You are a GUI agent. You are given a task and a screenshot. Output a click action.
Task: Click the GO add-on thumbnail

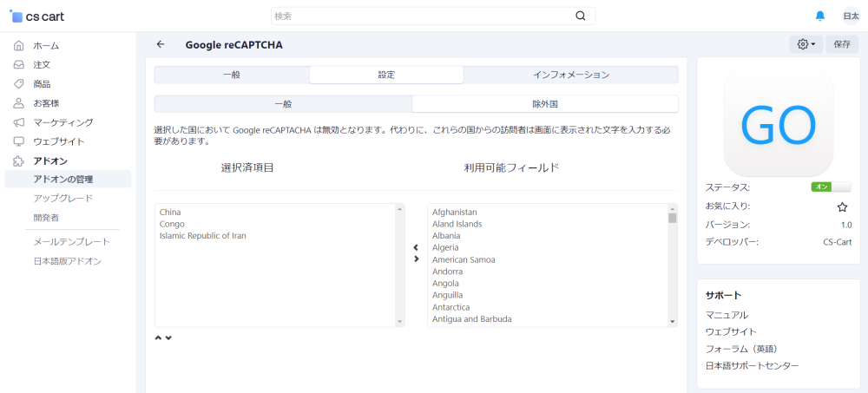click(779, 121)
